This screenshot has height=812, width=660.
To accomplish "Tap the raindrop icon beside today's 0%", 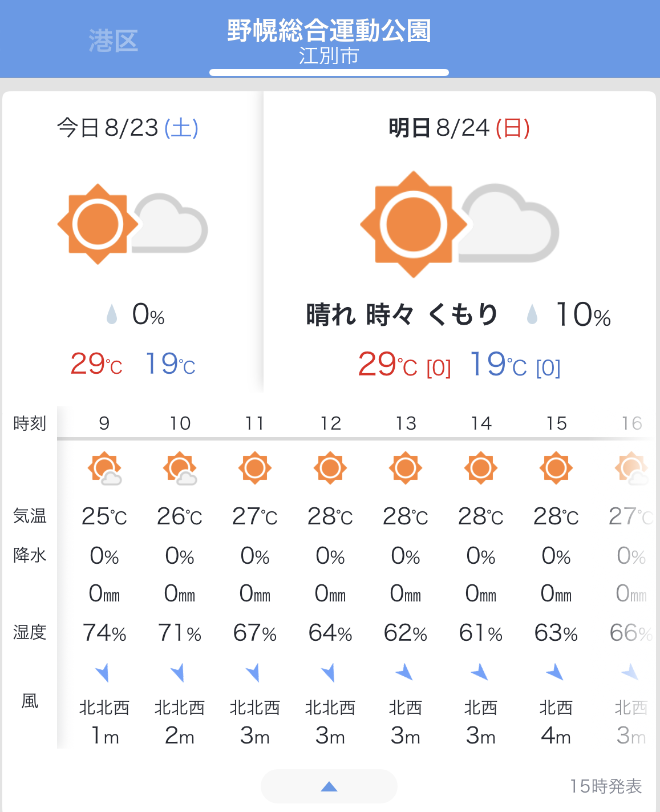I will [112, 314].
